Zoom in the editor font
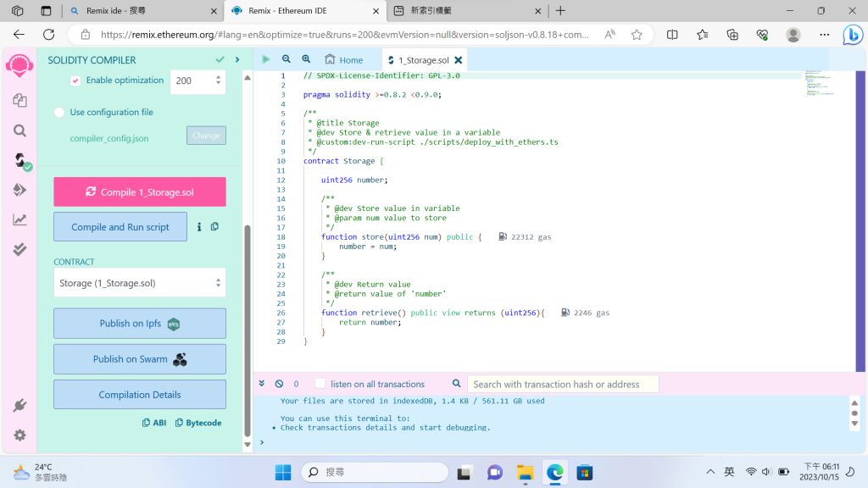 pyautogui.click(x=306, y=59)
